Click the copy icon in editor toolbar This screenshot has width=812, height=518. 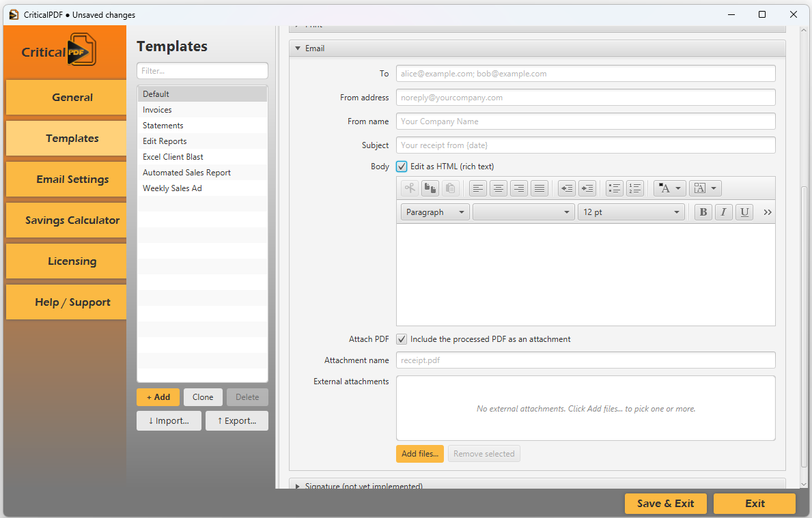[x=430, y=188]
